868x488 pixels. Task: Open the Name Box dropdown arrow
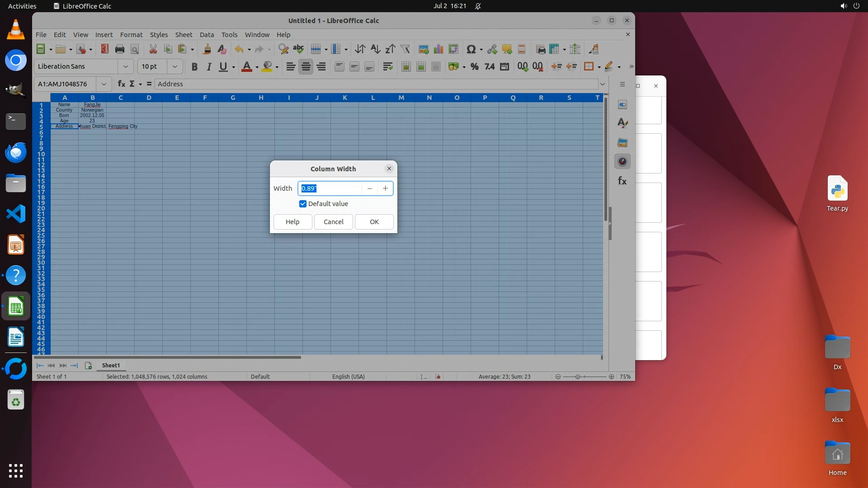point(104,84)
